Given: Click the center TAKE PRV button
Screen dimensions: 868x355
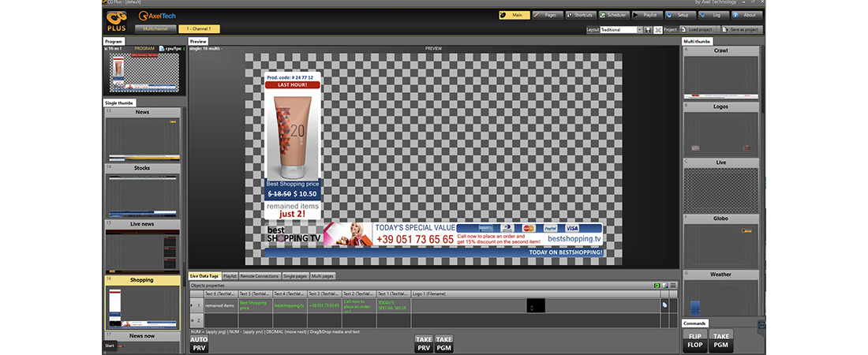Looking at the screenshot, I should coord(424,343).
